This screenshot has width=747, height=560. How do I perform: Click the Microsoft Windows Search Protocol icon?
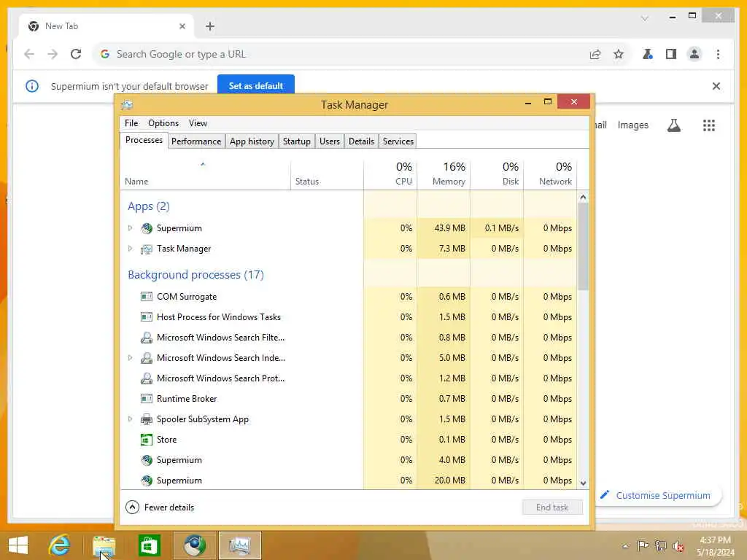(147, 378)
